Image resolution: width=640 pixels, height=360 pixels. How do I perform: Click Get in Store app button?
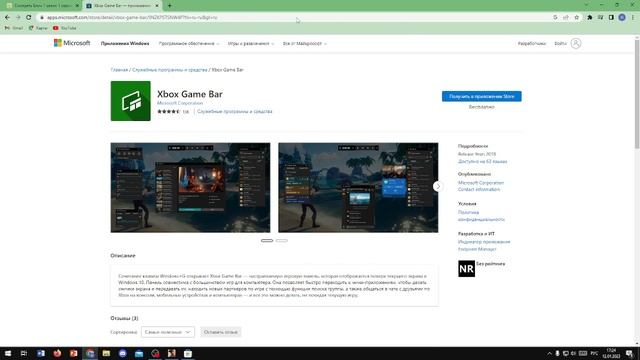click(482, 96)
